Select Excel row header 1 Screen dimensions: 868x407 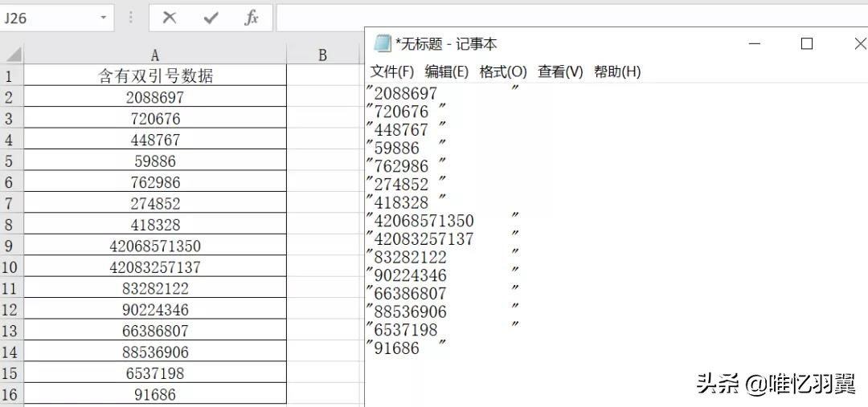tap(11, 75)
